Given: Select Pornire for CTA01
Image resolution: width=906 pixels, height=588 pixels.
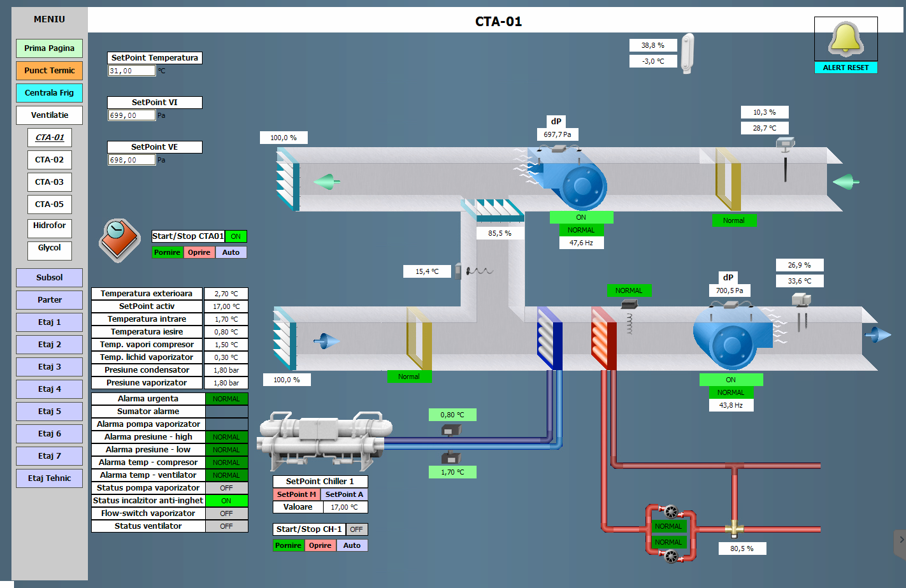Looking at the screenshot, I should pyautogui.click(x=167, y=252).
